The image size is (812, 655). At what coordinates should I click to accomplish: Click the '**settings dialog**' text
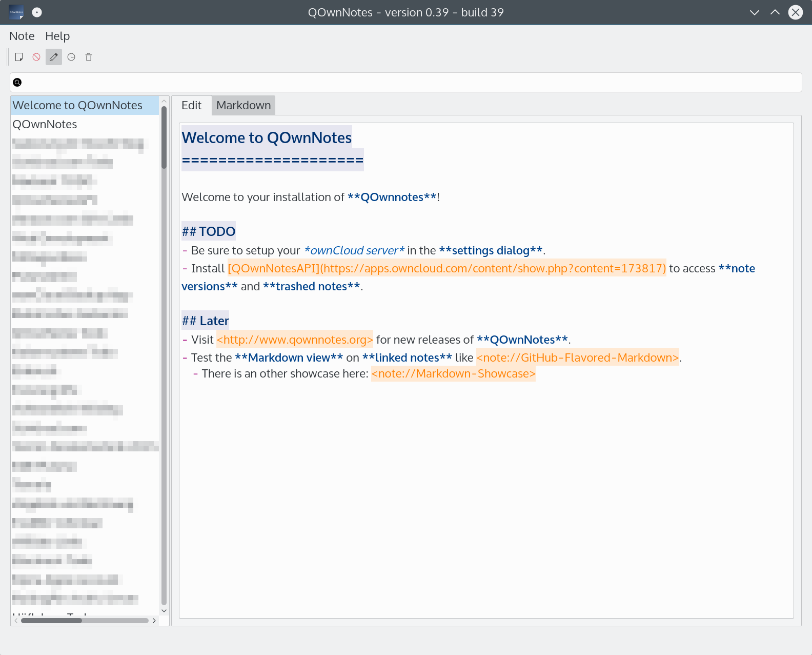tap(491, 250)
